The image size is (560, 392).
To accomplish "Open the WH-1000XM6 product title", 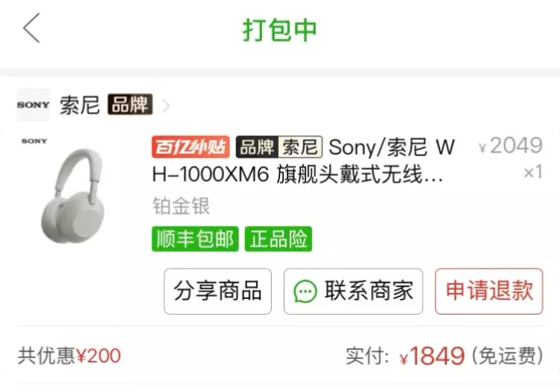I will (x=304, y=161).
